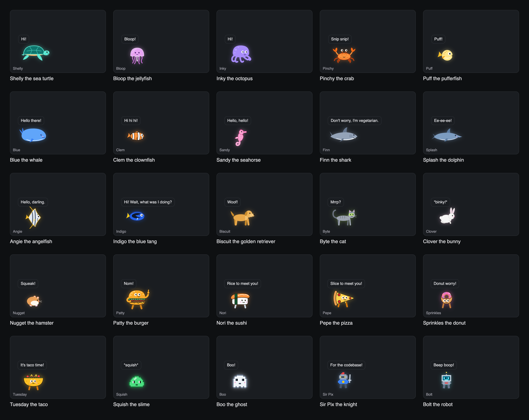Image resolution: width=529 pixels, height=420 pixels.
Task: Click the 'Woof!' speech bubble
Action: pyautogui.click(x=232, y=202)
